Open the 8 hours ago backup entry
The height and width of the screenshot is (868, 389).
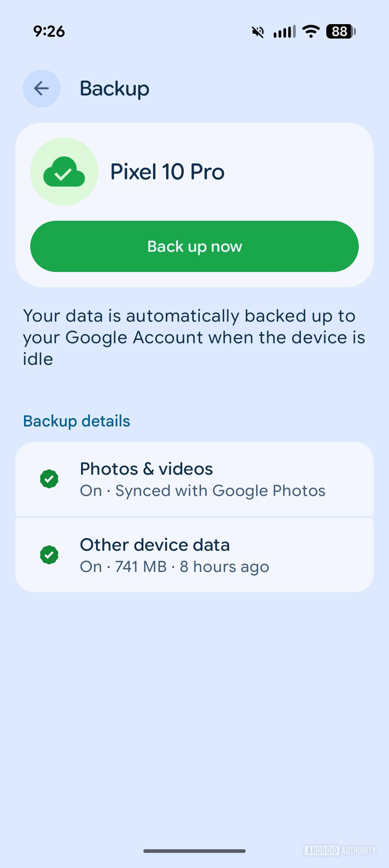[x=224, y=566]
